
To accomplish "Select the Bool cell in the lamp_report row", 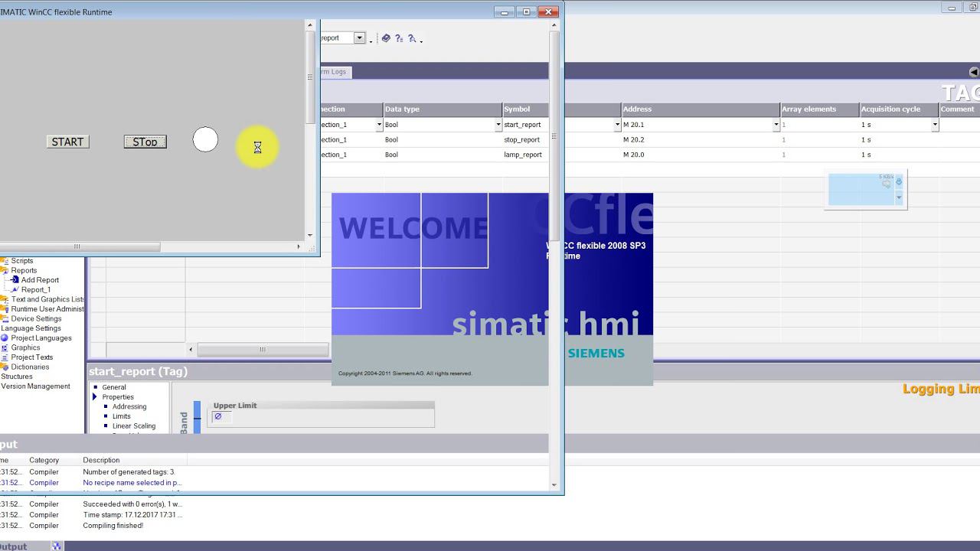I will click(443, 155).
